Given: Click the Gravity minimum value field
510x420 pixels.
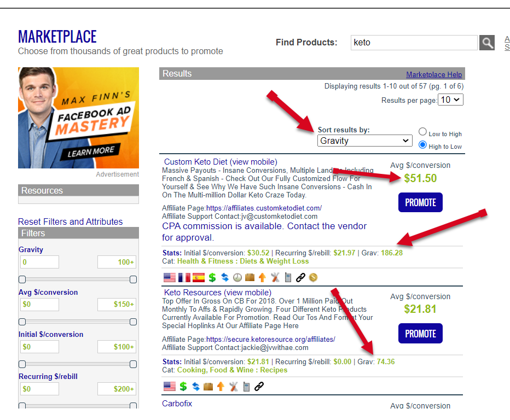Looking at the screenshot, I should pyautogui.click(x=39, y=262).
